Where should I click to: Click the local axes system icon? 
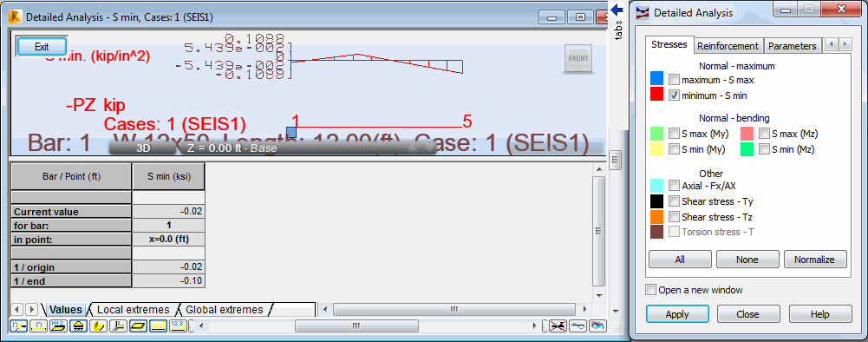coord(118,326)
